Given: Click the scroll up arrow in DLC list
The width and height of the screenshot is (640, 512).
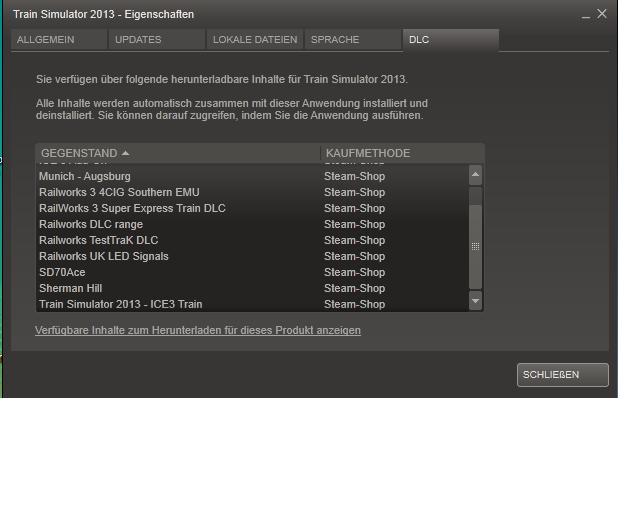Looking at the screenshot, I should 476,175.
